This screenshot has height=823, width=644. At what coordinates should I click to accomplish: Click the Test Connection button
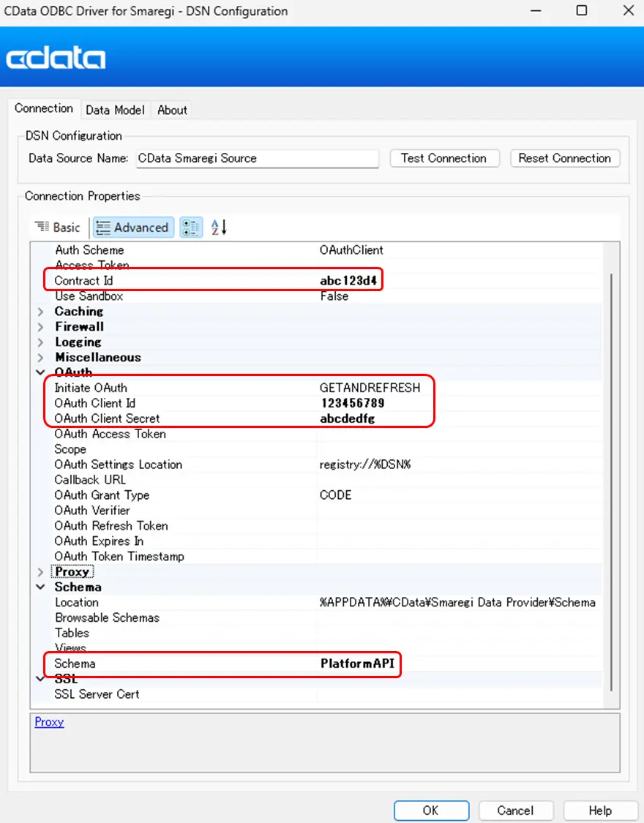(x=444, y=158)
